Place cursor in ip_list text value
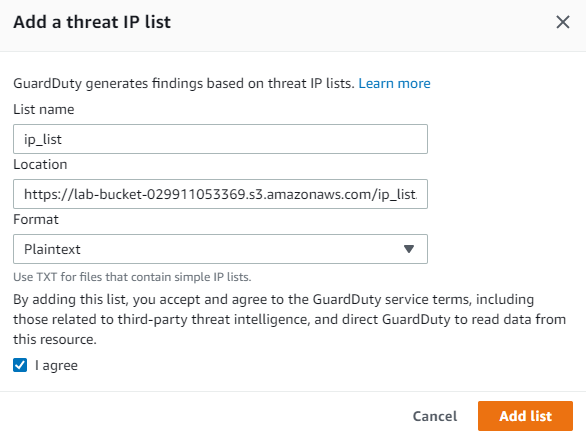 43,139
